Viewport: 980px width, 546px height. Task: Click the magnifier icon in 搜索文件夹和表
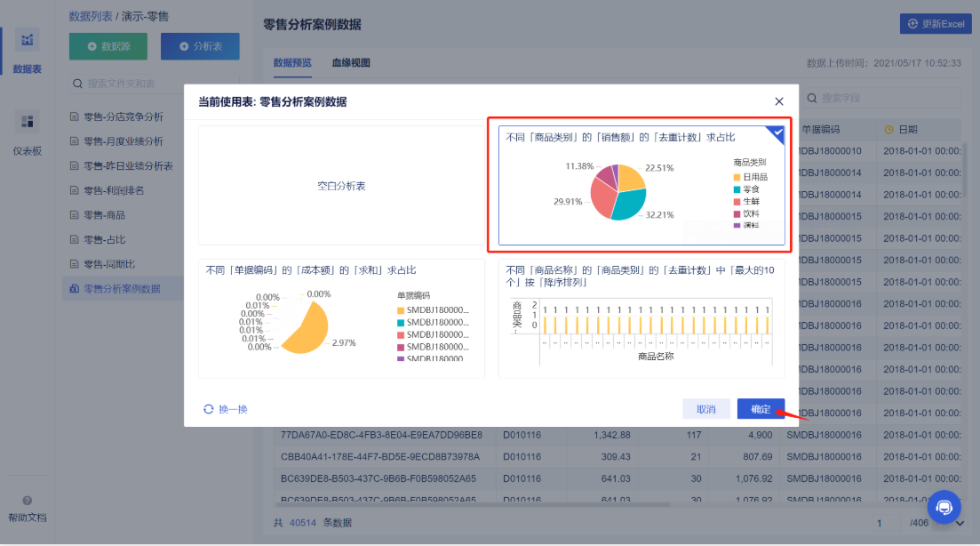77,84
